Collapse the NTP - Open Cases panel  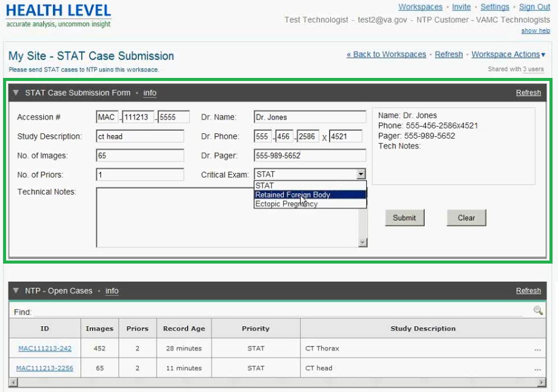(x=16, y=291)
